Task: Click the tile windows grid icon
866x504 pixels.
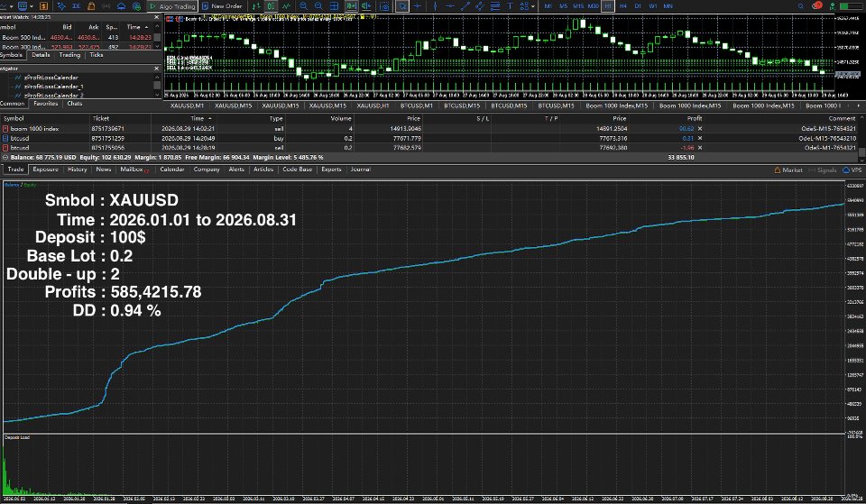Action: pyautogui.click(x=334, y=6)
